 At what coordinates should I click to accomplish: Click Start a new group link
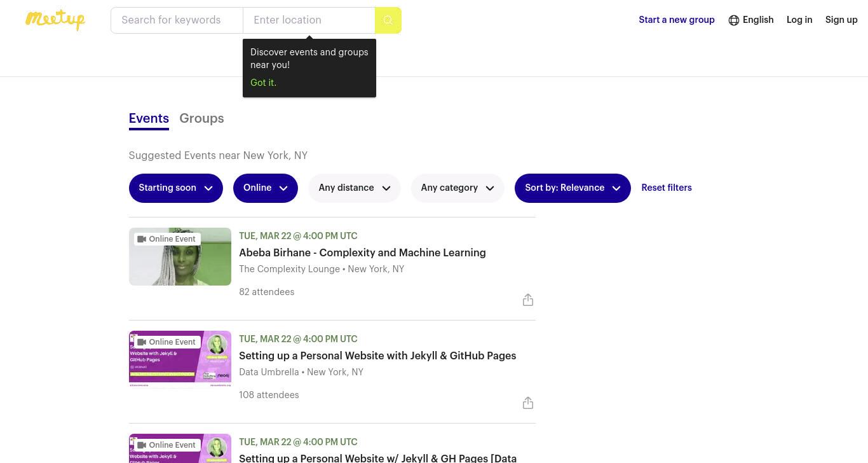(x=677, y=20)
